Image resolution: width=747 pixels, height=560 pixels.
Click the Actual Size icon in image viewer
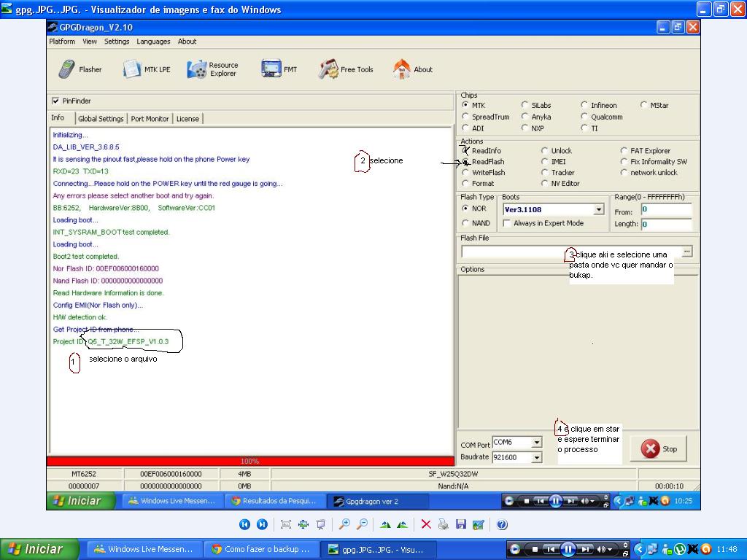coord(303,524)
